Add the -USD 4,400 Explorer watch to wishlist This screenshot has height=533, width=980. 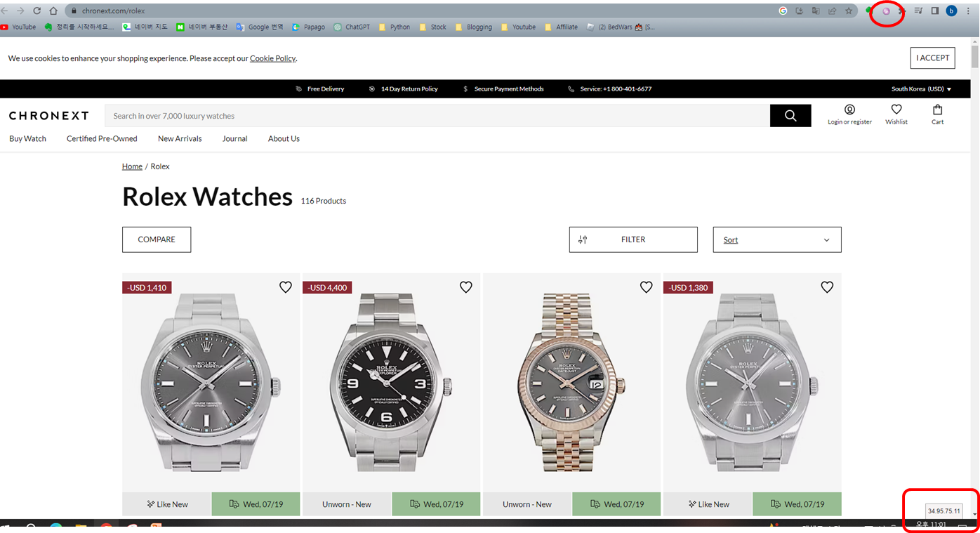pyautogui.click(x=466, y=287)
